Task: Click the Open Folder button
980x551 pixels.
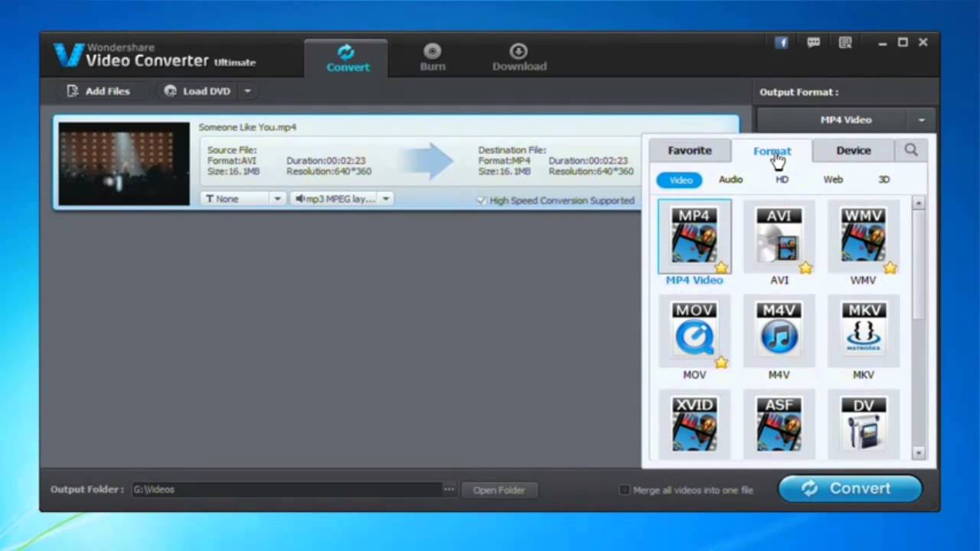Action: coord(499,490)
